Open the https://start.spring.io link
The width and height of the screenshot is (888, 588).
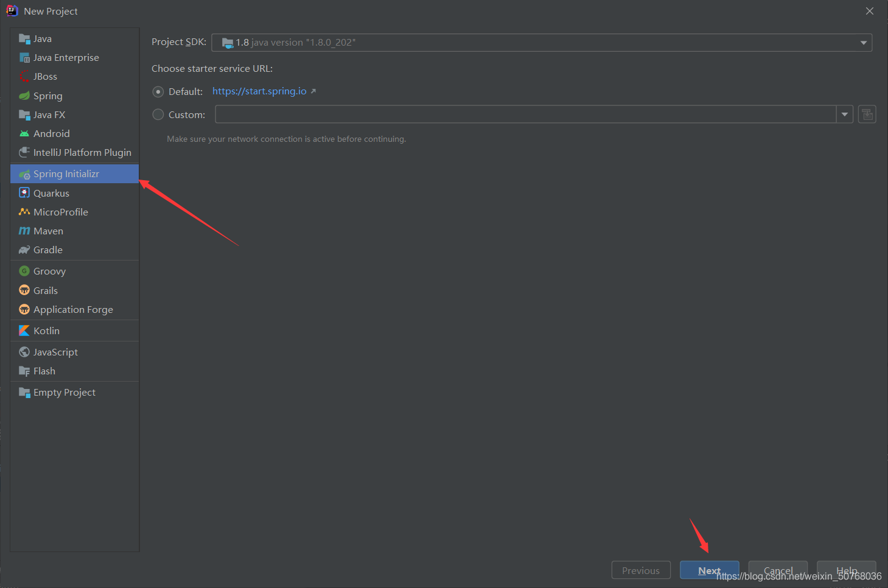[x=259, y=91]
